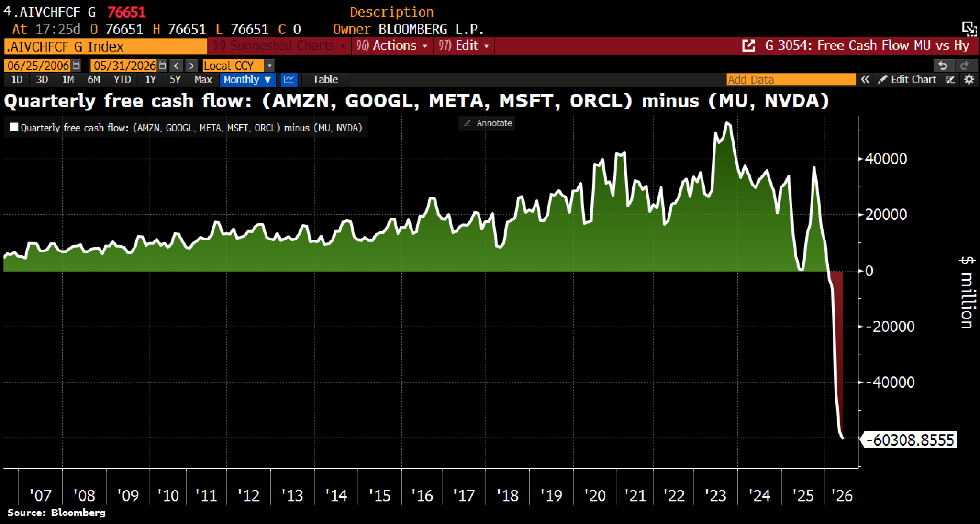
Task: Select the YTD range tab
Action: [x=122, y=79]
